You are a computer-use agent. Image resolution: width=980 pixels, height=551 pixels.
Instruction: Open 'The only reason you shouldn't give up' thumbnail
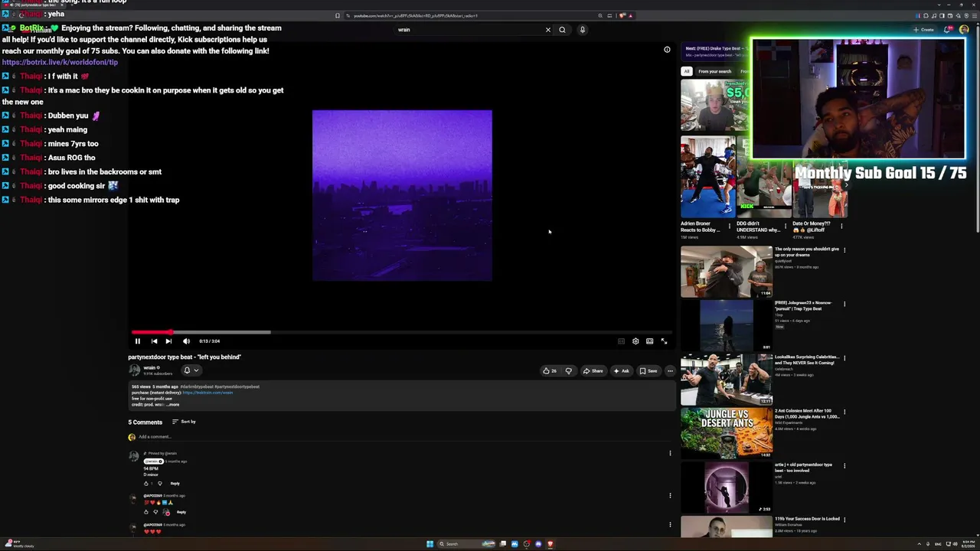(x=727, y=272)
